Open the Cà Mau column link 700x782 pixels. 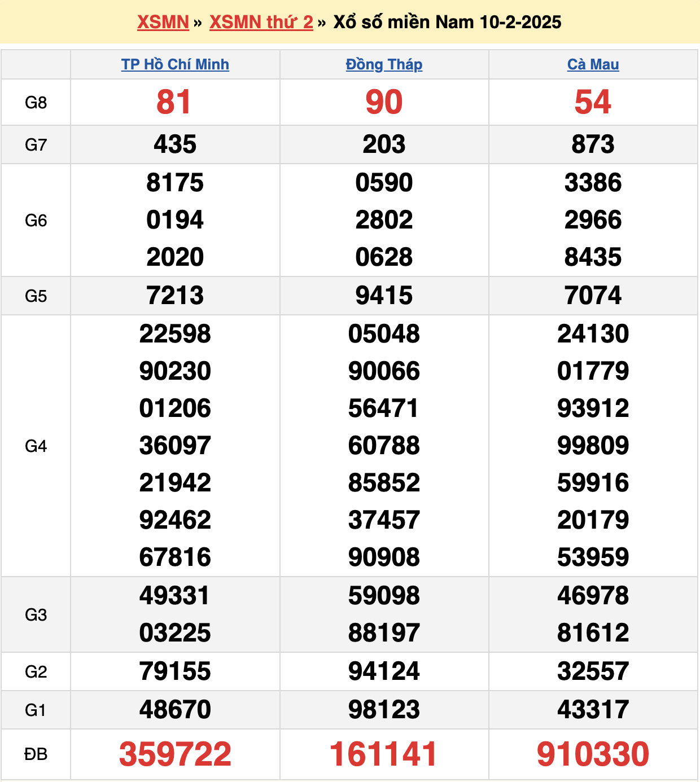coord(593,64)
